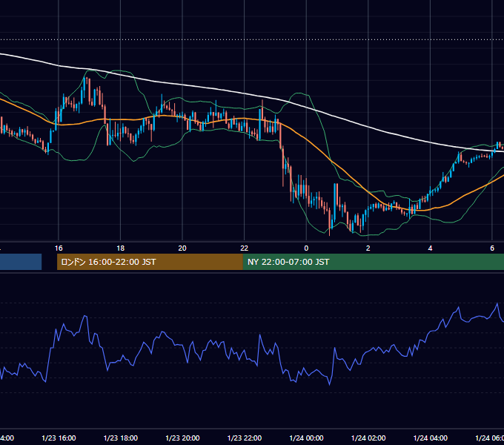Select the London 16:00-22:00 JST session bar

point(150,262)
